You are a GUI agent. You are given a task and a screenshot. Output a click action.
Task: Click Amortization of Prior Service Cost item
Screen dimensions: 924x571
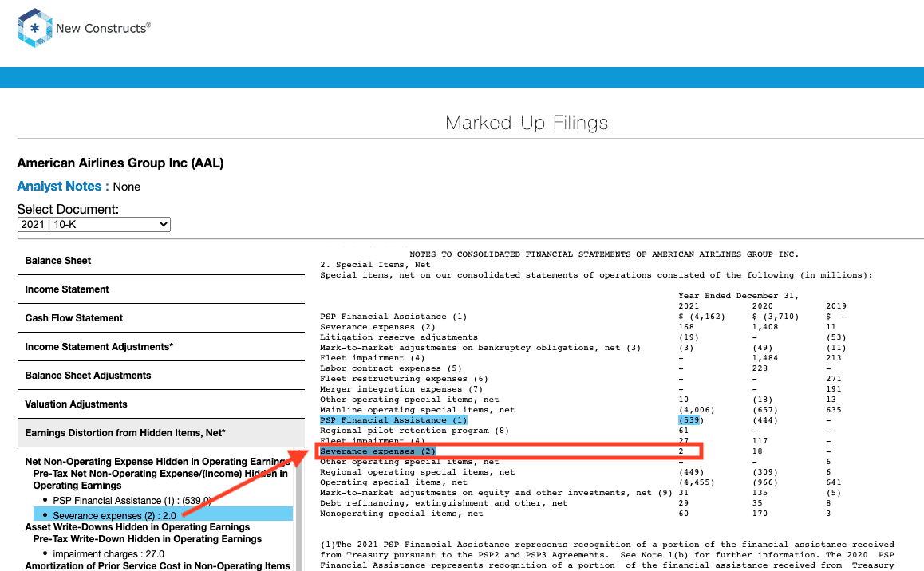(x=157, y=565)
